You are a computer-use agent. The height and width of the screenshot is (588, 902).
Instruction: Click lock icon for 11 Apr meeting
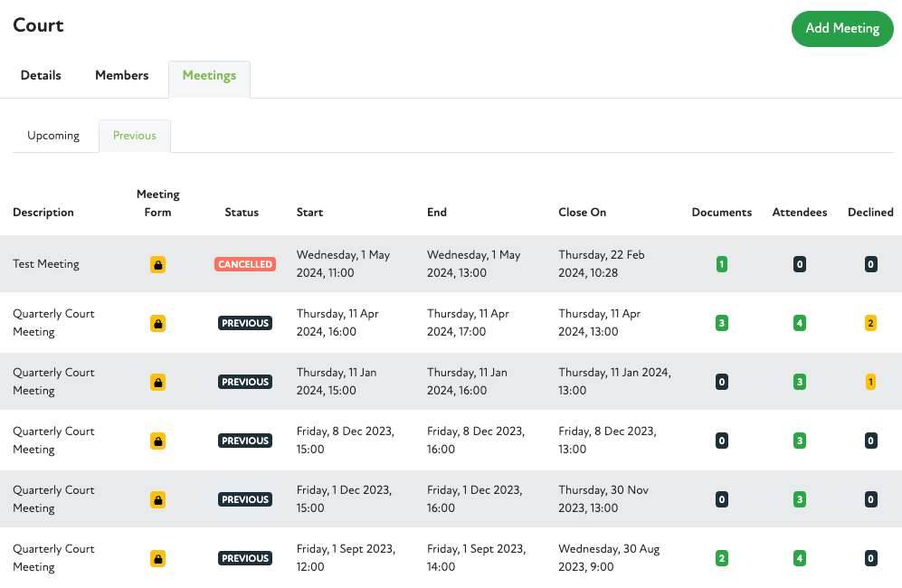click(x=157, y=324)
